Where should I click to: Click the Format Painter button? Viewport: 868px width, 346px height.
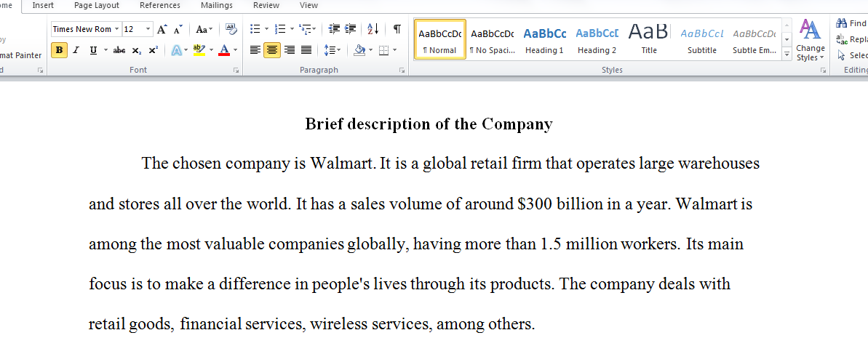coord(20,55)
